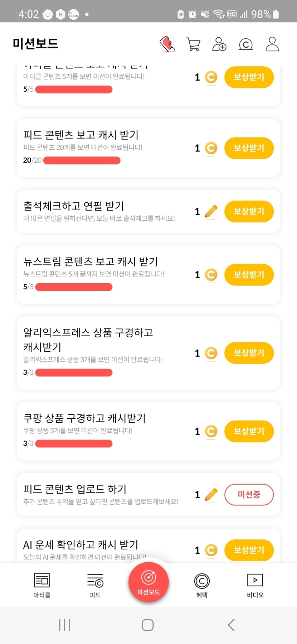Image resolution: width=297 pixels, height=644 pixels.
Task: Select the center 미션보드 tab button
Action: pyautogui.click(x=148, y=582)
